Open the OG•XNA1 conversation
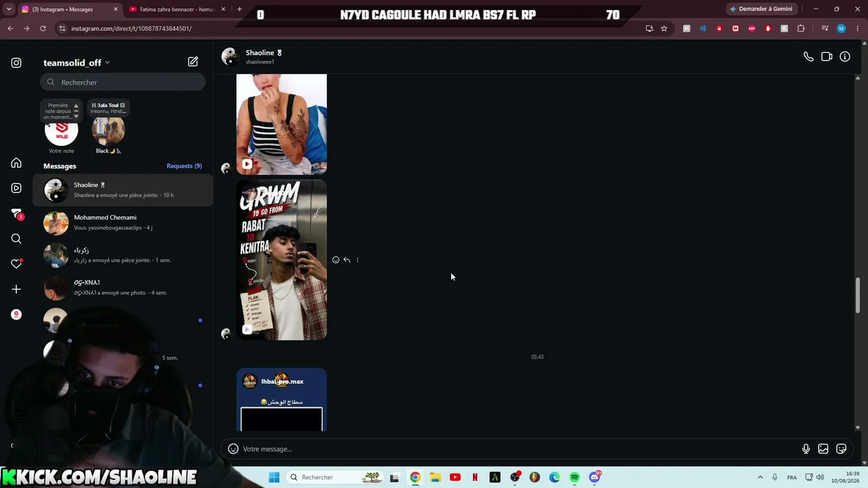The image size is (868, 488). pyautogui.click(x=123, y=287)
